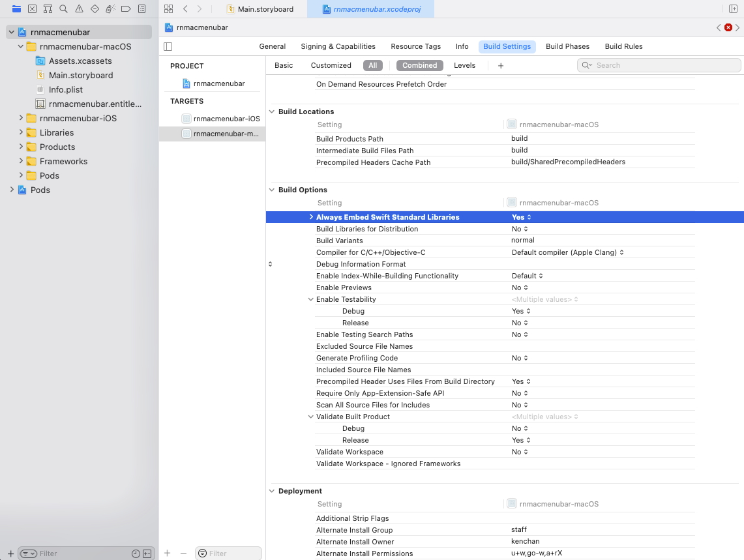Open the Info tab
The image size is (744, 560).
[x=462, y=46]
